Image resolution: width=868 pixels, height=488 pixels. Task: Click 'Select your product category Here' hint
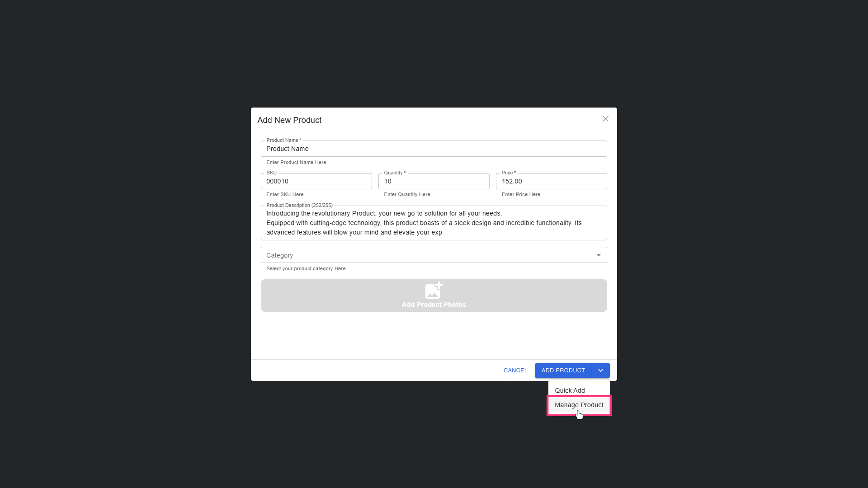click(306, 268)
